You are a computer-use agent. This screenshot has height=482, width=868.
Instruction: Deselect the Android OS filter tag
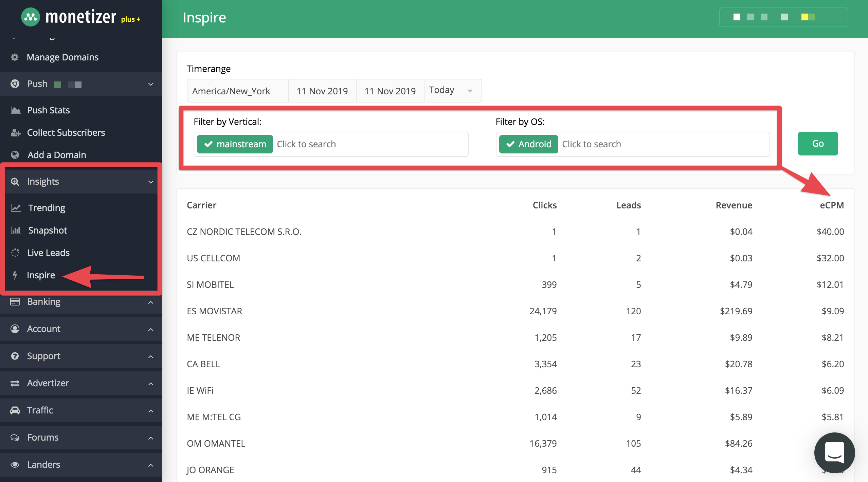coord(528,144)
